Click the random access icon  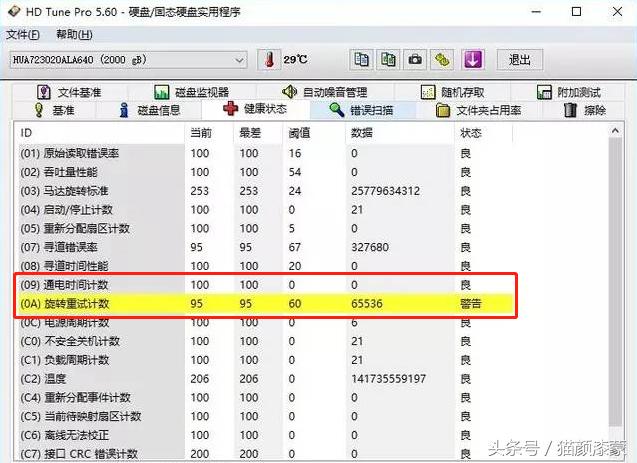[x=428, y=92]
